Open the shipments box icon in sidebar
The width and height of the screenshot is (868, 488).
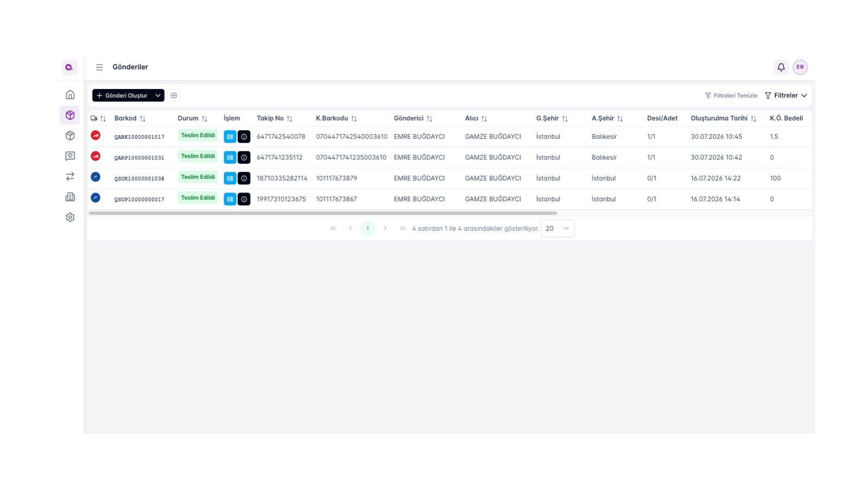(x=70, y=115)
